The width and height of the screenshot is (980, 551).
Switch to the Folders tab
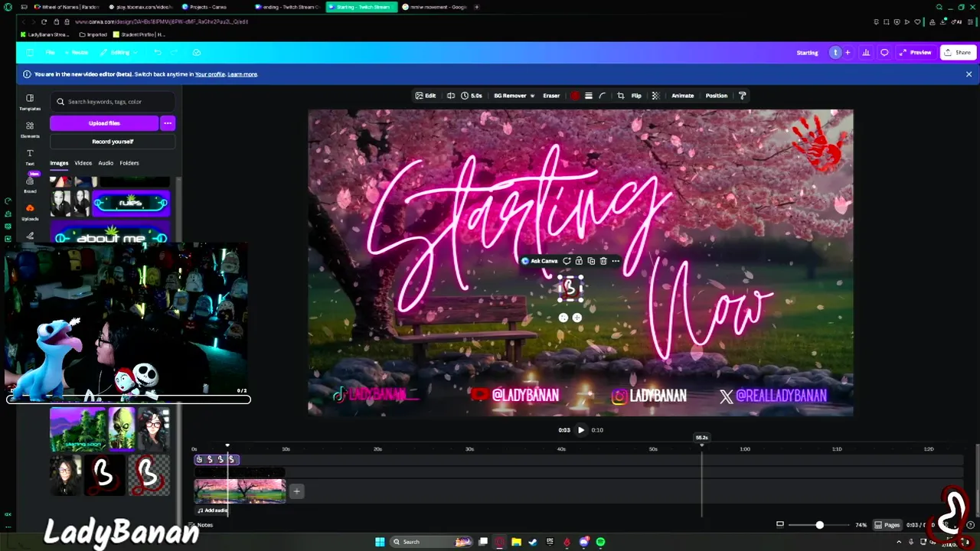point(129,163)
